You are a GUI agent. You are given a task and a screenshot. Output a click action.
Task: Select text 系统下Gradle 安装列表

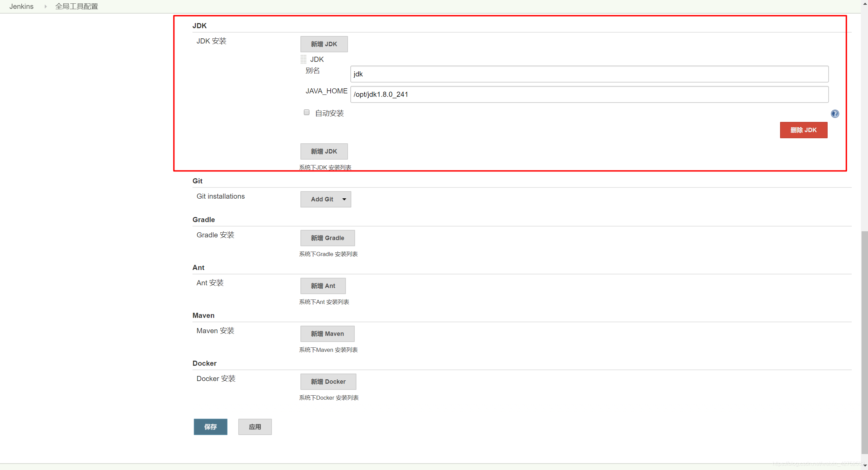[x=328, y=254]
